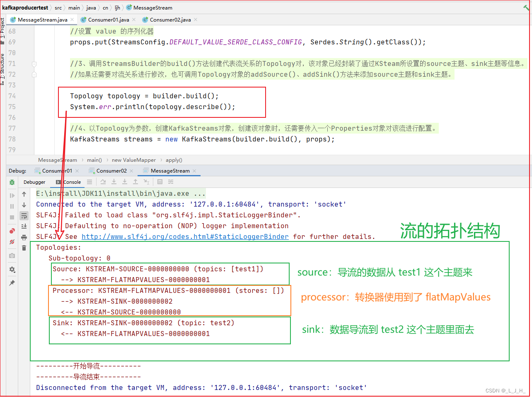Click the Trace Current Stream Chain icon

tap(171, 182)
